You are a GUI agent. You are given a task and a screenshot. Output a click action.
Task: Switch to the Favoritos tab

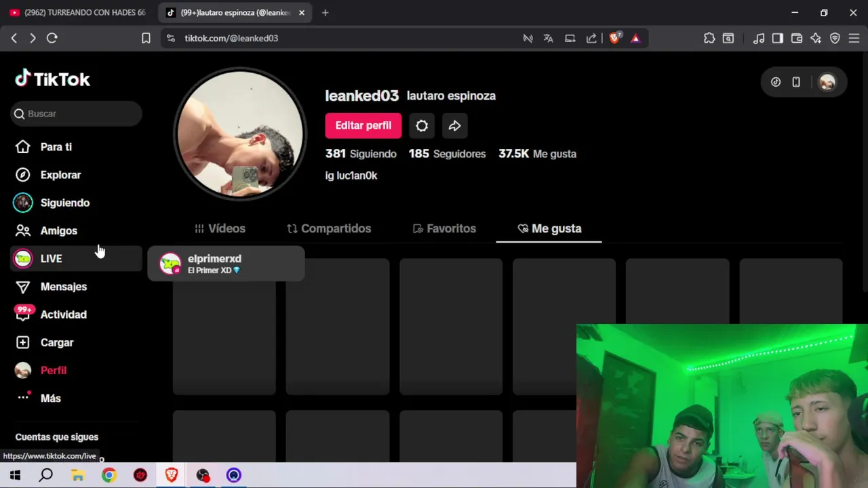(444, 228)
